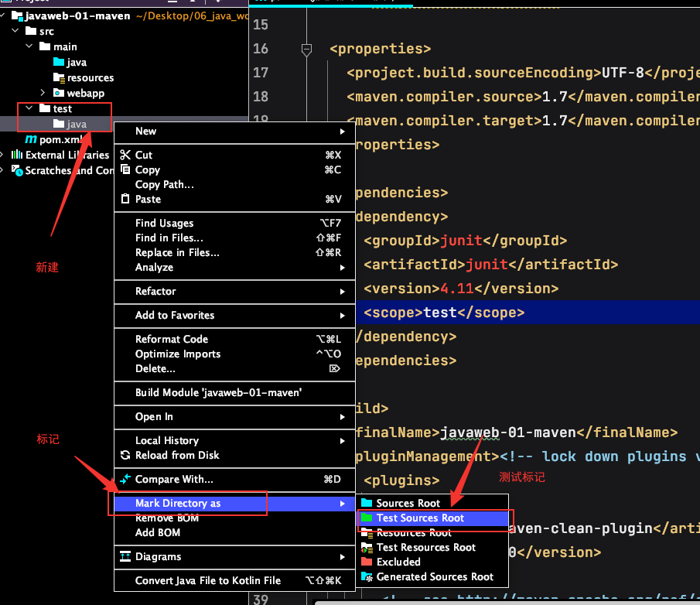Image resolution: width=700 pixels, height=605 pixels.
Task: Open the Analyze submenu arrow
Action: [x=342, y=268]
